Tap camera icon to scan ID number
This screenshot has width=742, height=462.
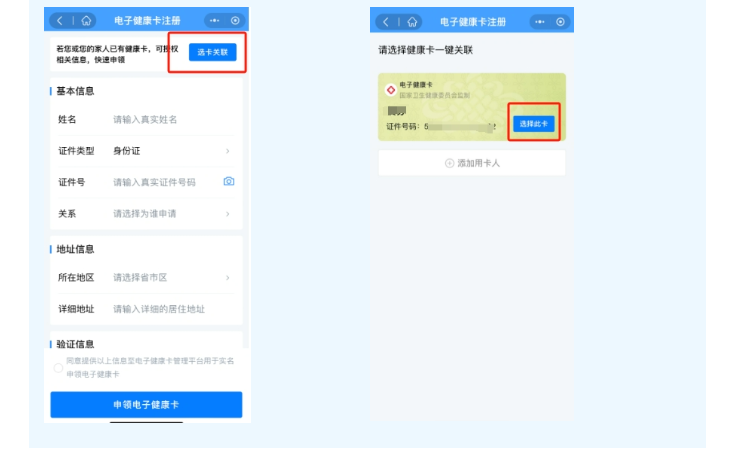229,181
